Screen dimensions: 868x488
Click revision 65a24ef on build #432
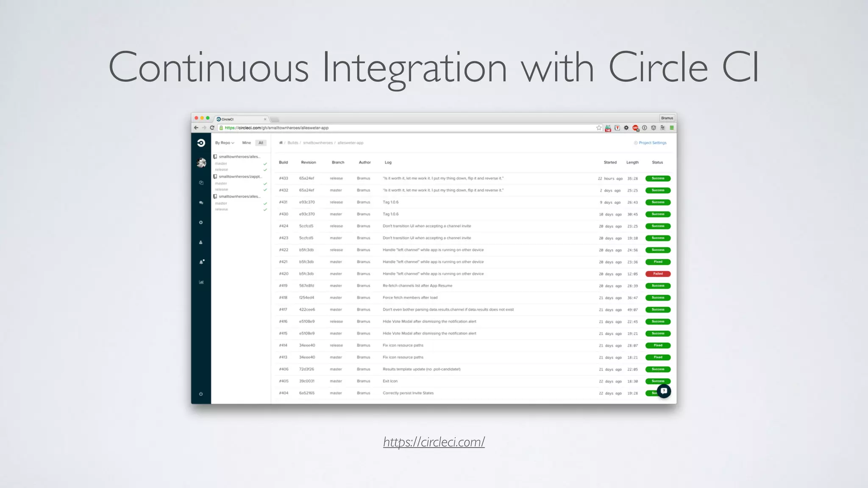[x=306, y=190]
